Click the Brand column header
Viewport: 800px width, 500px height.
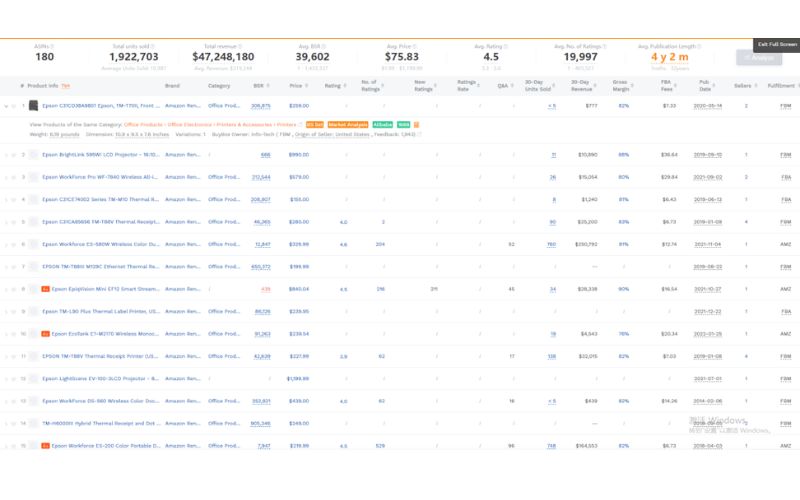172,86
